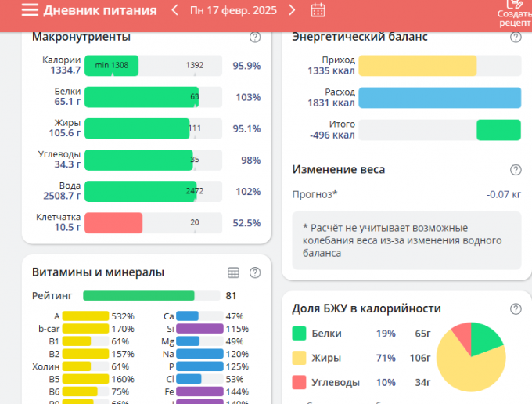Open the calendar date picker
This screenshot has width=532, height=404.
[318, 10]
